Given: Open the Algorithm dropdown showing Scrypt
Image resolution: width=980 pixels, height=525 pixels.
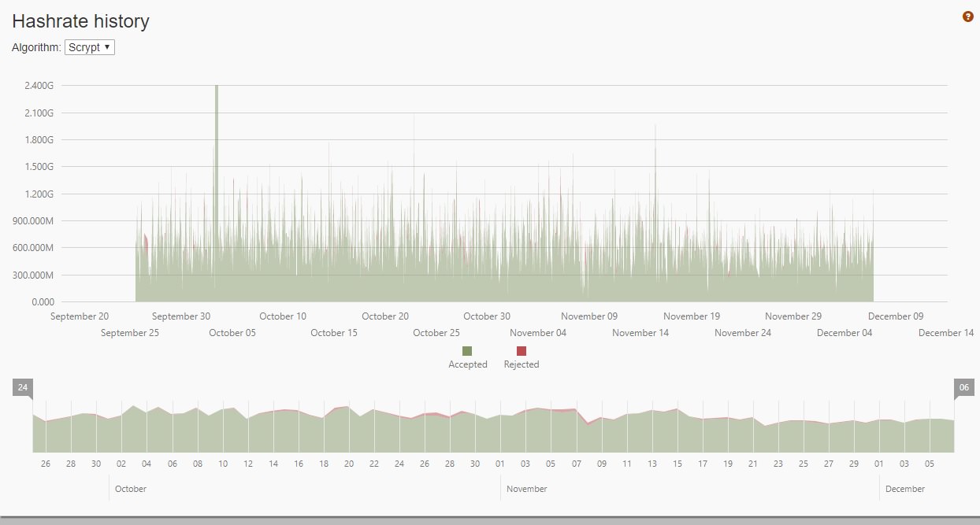Looking at the screenshot, I should pos(90,47).
